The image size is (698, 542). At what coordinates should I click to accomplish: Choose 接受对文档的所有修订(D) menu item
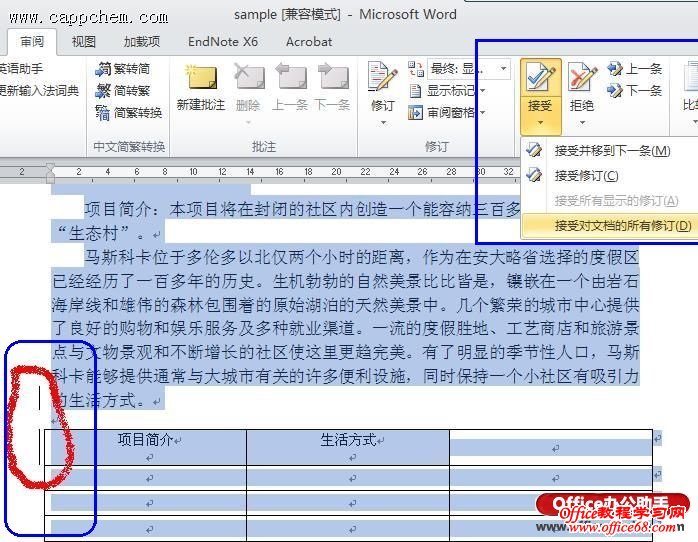tap(610, 226)
